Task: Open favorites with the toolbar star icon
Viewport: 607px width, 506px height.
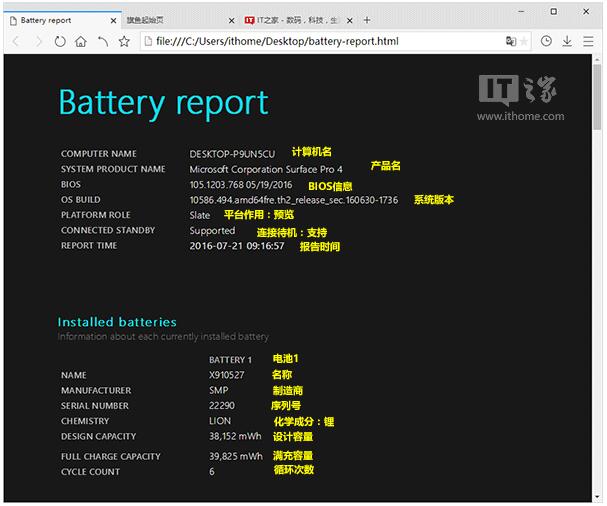Action: coord(124,41)
